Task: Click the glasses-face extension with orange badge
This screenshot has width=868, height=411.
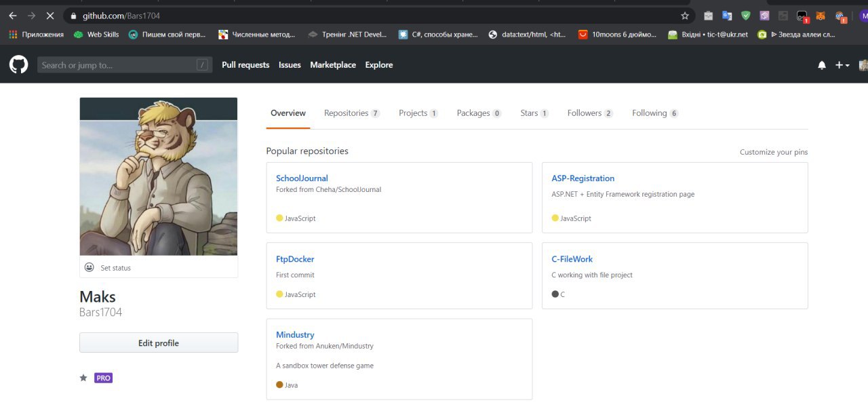Action: (x=841, y=16)
